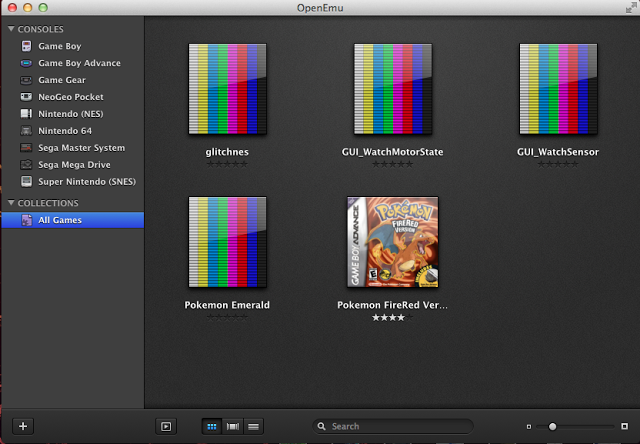Viewport: 640px width, 444px height.
Task: Select the Pokemon Emerald game cover
Action: click(x=227, y=242)
